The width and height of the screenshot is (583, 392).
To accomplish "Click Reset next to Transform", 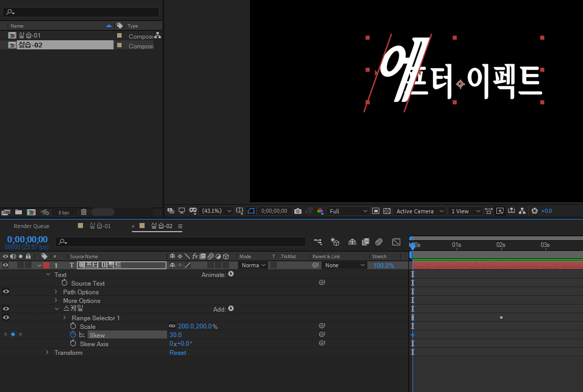I will point(178,353).
